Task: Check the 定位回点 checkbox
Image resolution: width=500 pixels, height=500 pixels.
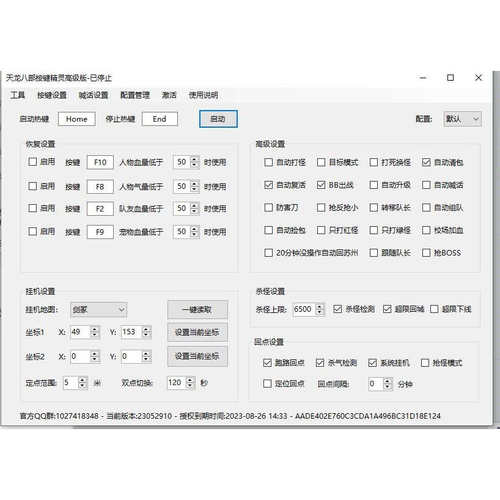Action: 267,383
